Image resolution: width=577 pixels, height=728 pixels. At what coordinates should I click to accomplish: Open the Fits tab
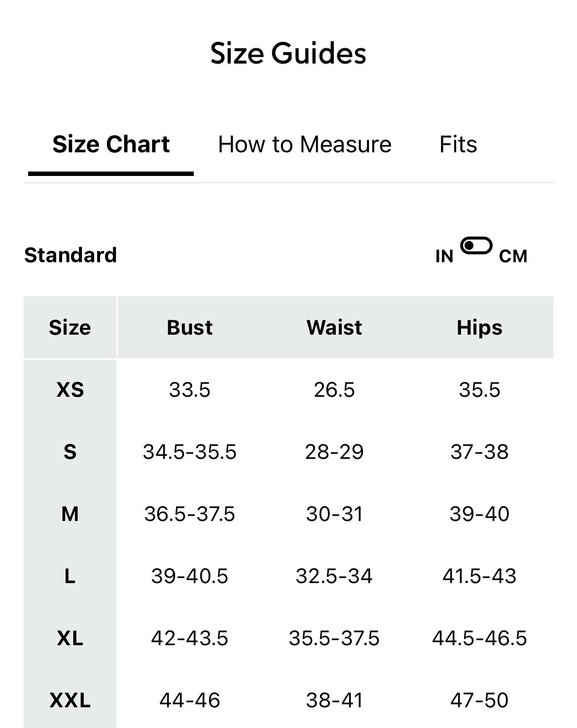pos(458,144)
